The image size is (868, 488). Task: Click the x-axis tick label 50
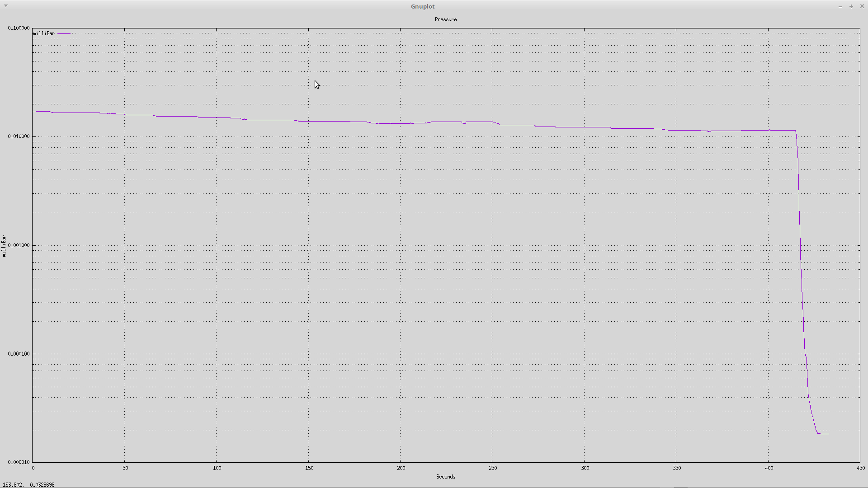[x=125, y=468]
